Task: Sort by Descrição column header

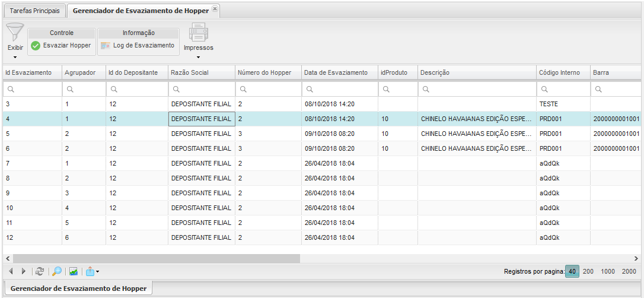Action: [477, 72]
